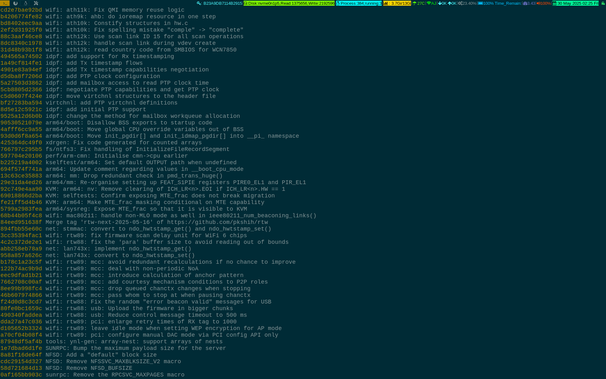This screenshot has height=379, width=606.
Task: Click the line 'NFSD: Remove NFSD_BUFSIZE'
Action: coord(89,368)
